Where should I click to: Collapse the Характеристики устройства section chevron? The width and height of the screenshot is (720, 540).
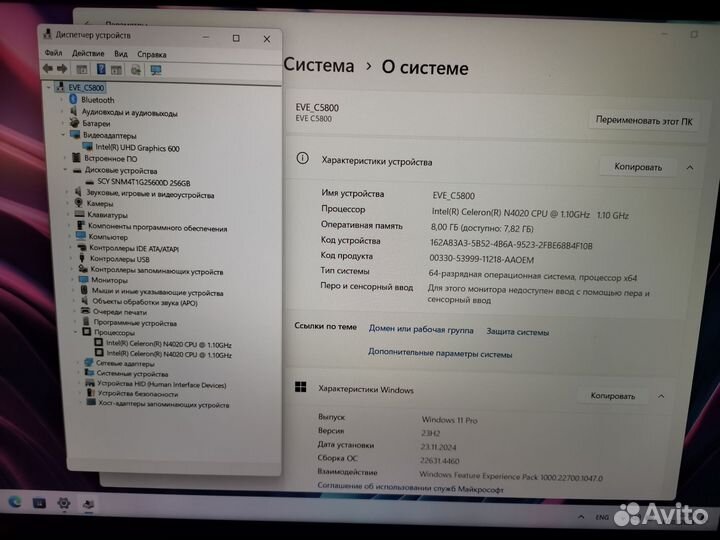click(x=690, y=168)
